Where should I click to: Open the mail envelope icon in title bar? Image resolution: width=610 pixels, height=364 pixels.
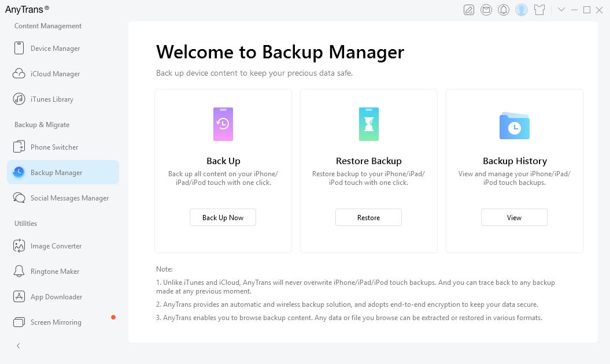click(486, 10)
